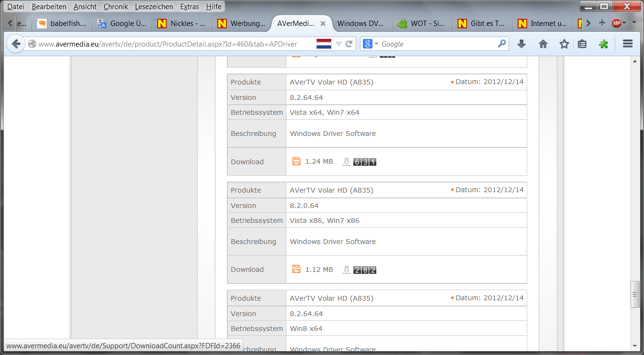This screenshot has height=355, width=644.
Task: Click the scrollbar up arrow
Action: coord(635,61)
